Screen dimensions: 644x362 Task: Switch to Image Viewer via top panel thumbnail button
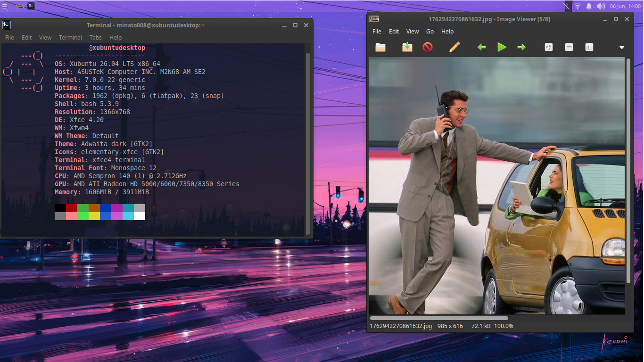pyautogui.click(x=19, y=6)
